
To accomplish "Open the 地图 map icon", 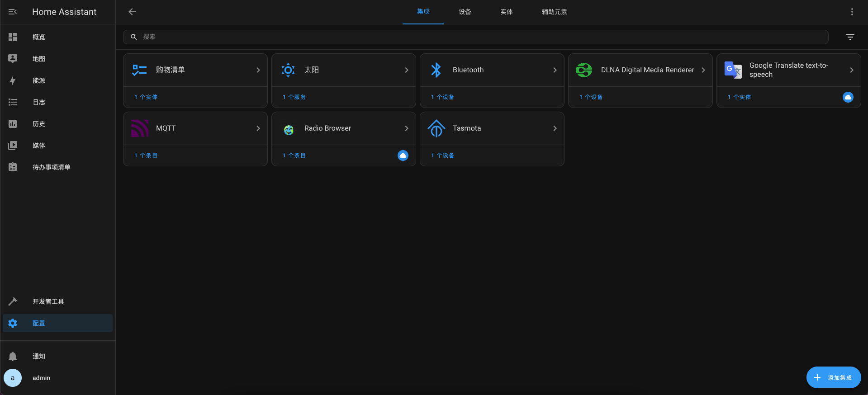I will (13, 59).
